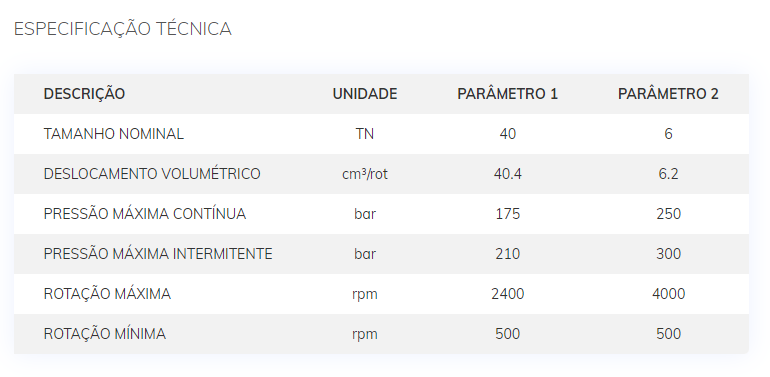This screenshot has height=377, width=770.
Task: Select the 175 bar continuous pressure value
Action: (x=507, y=214)
